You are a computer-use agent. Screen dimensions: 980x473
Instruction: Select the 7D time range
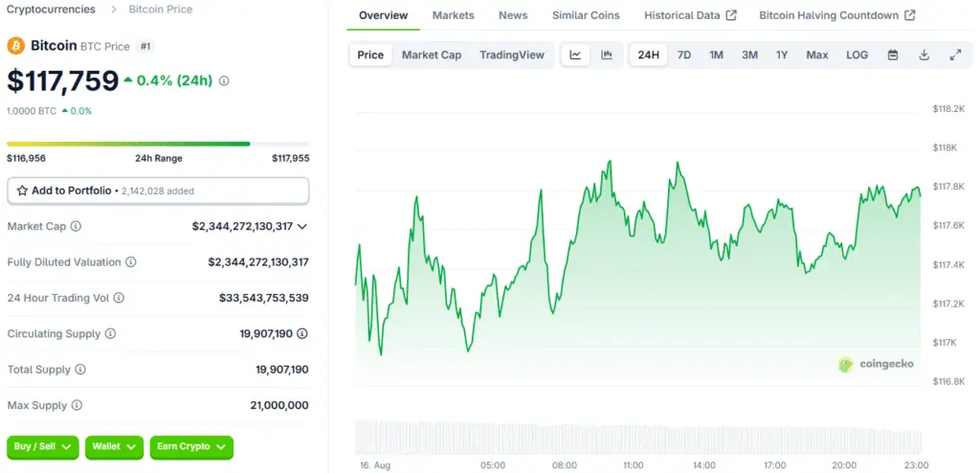click(x=684, y=56)
